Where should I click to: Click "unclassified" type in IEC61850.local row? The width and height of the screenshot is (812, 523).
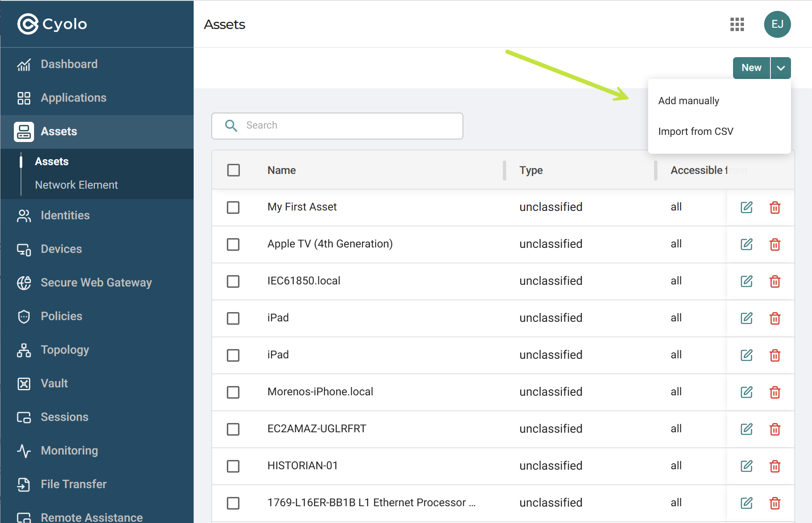551,281
